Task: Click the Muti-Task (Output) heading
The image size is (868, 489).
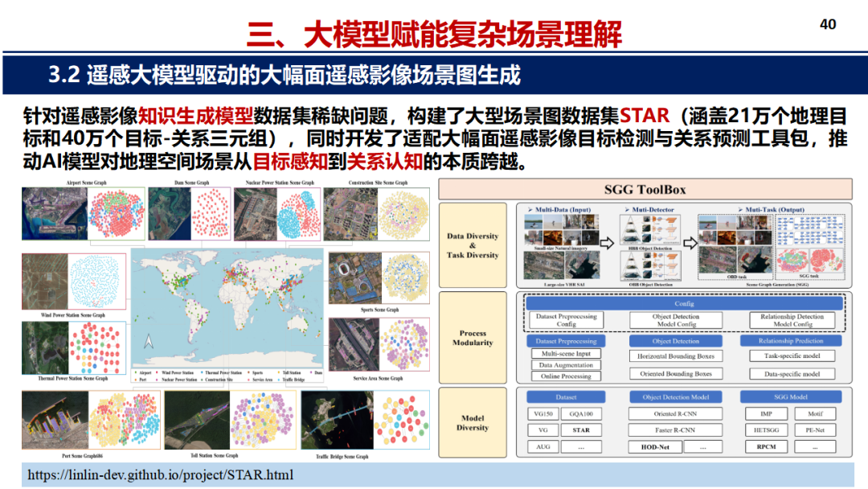Action: (774, 210)
